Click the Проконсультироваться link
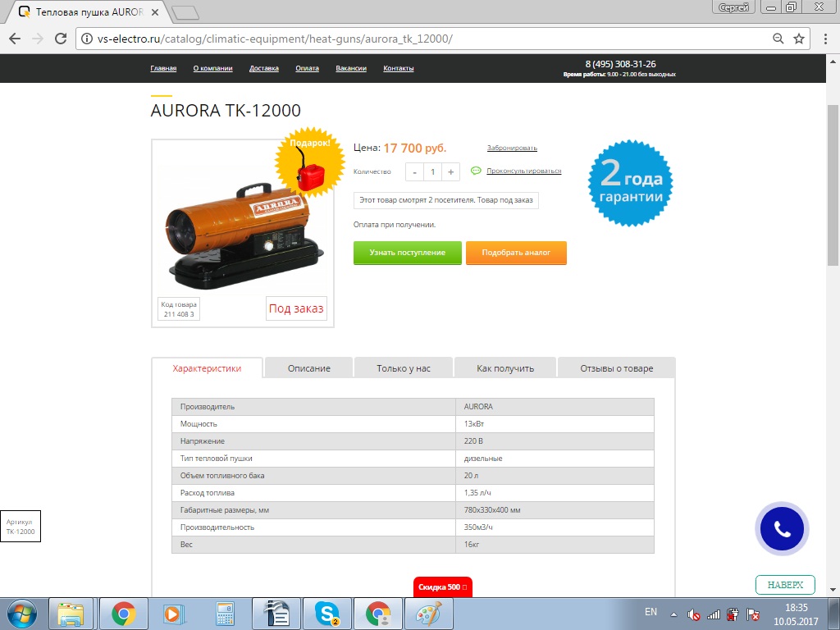 (x=524, y=171)
